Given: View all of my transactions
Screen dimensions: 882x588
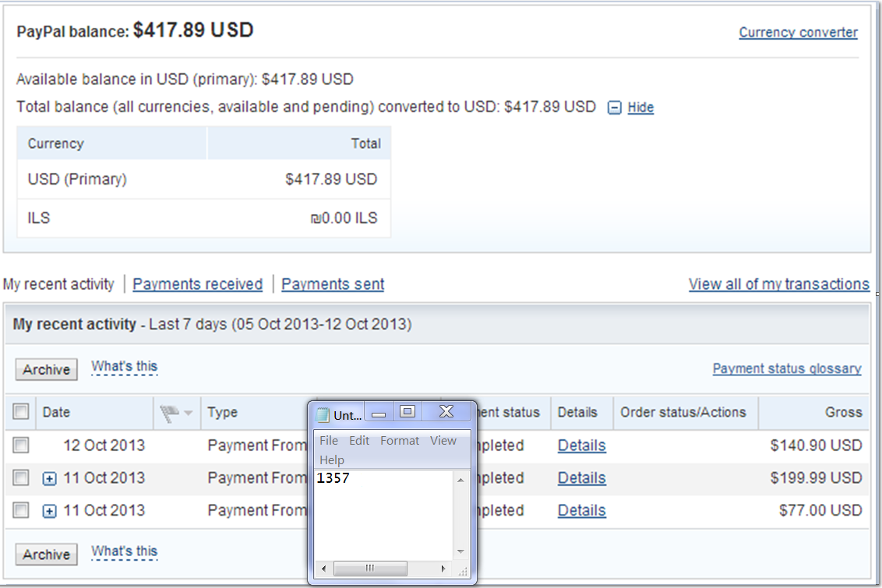Looking at the screenshot, I should 779,284.
